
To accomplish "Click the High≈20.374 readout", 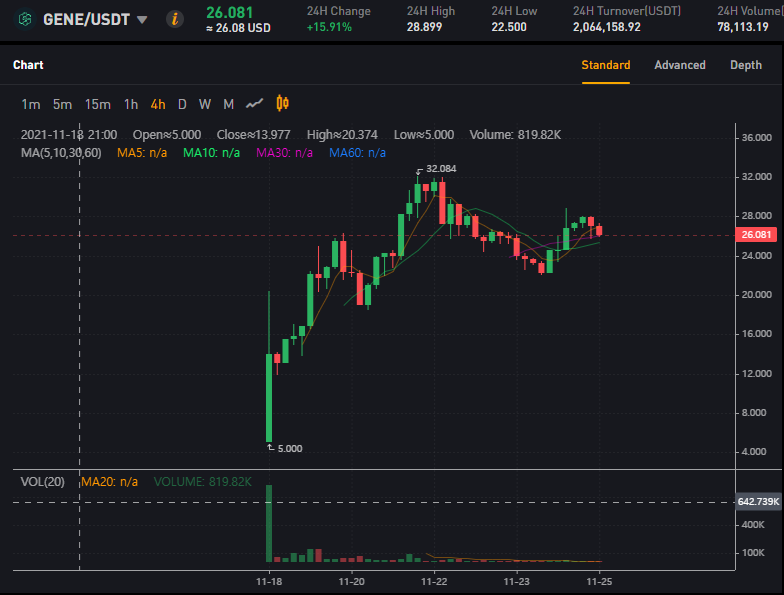I will coord(342,134).
